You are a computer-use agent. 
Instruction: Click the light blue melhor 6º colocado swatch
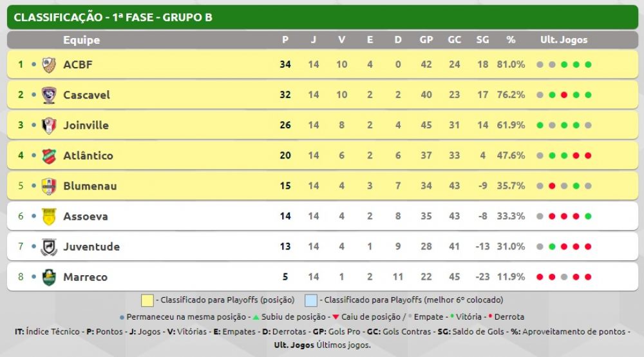pyautogui.click(x=311, y=300)
